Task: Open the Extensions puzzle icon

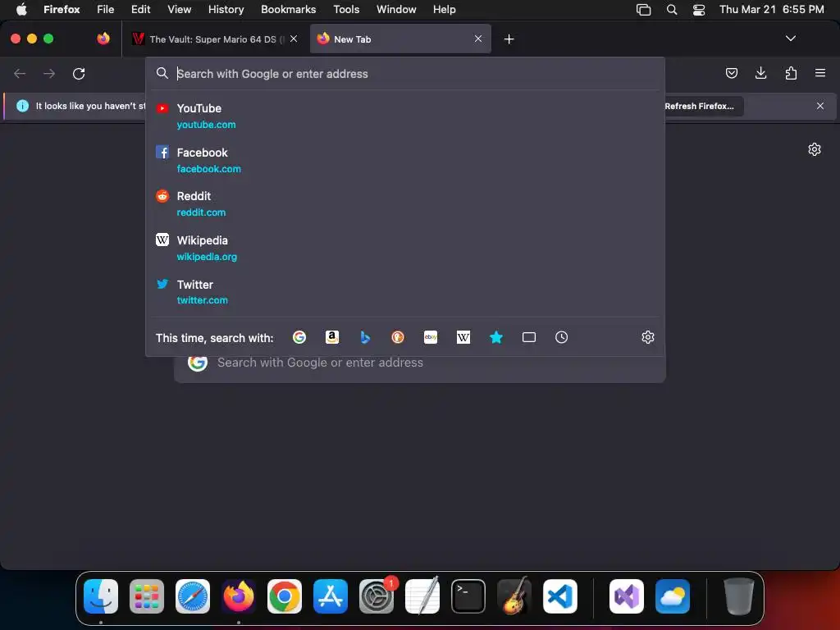Action: 791,73
